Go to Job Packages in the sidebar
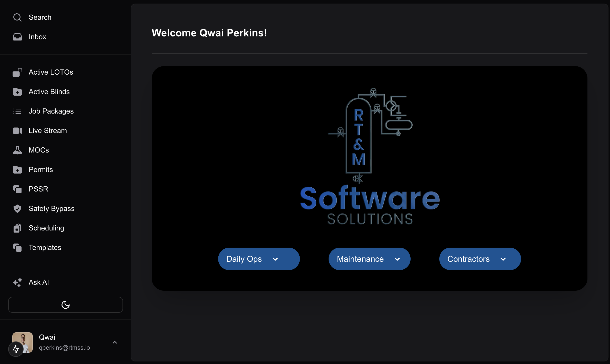The height and width of the screenshot is (364, 610). coord(51,111)
